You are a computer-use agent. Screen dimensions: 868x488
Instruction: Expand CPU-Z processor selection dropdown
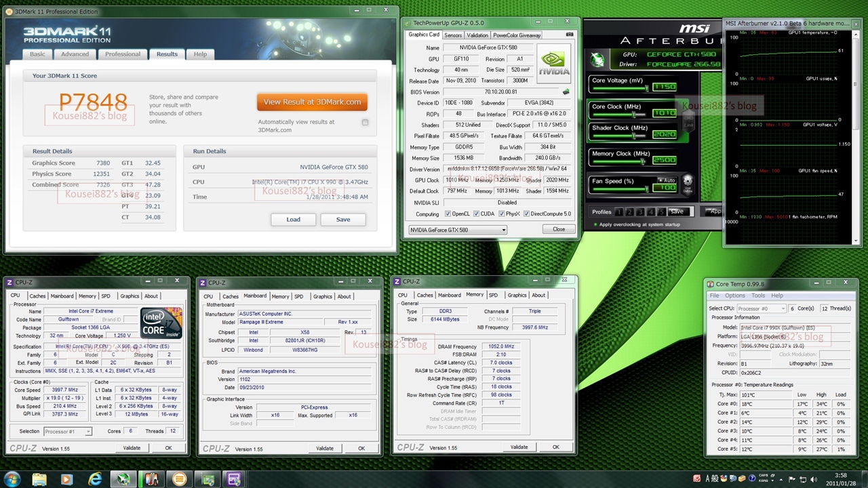tap(88, 432)
